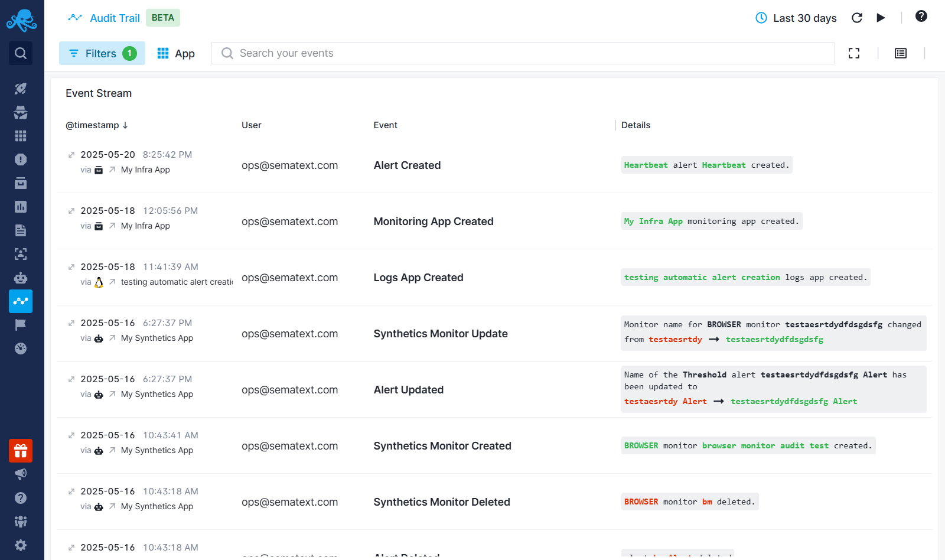Click the Search your events field

pos(523,53)
